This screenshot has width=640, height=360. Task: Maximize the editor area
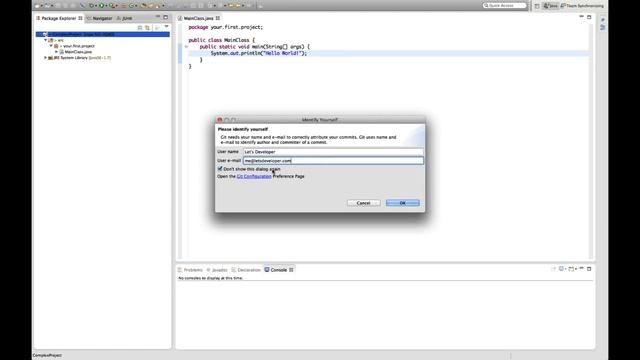click(589, 17)
